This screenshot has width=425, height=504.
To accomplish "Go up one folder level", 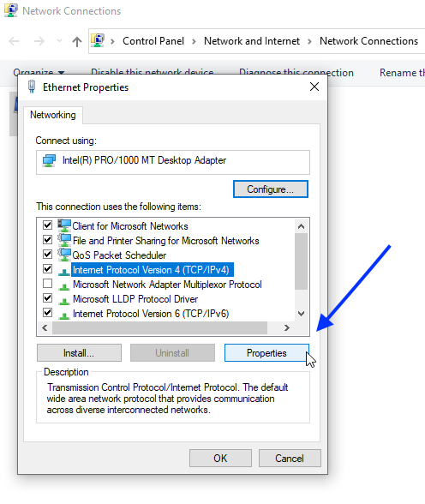I will click(77, 41).
